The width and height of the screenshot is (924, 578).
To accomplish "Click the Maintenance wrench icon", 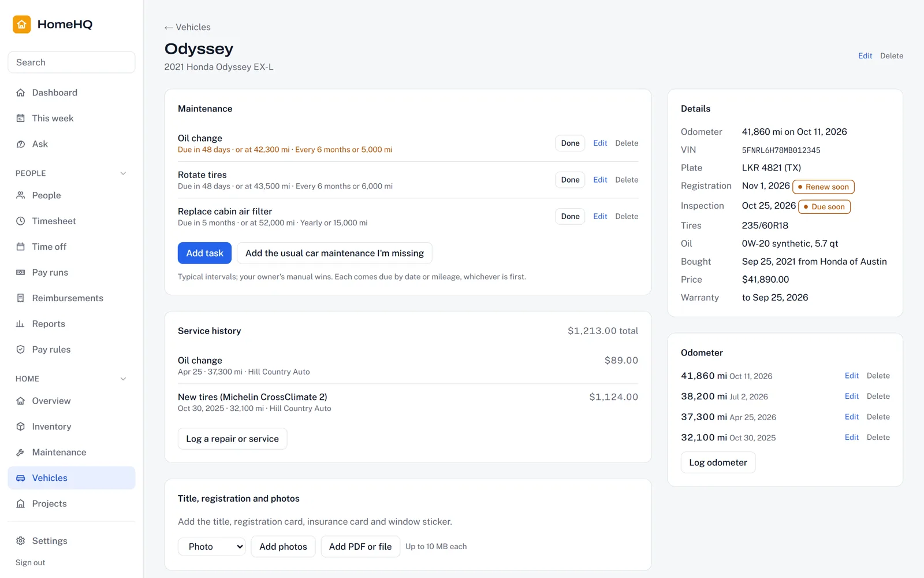I will pos(21,452).
